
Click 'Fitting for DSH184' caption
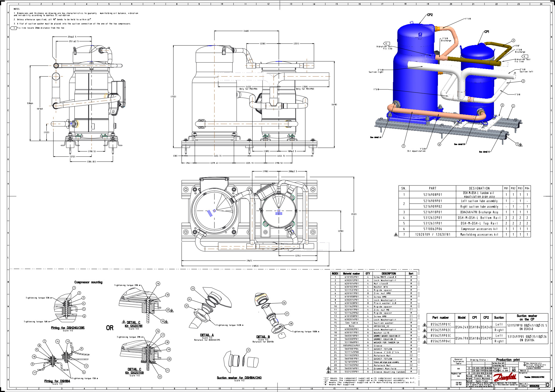[x=57, y=381]
